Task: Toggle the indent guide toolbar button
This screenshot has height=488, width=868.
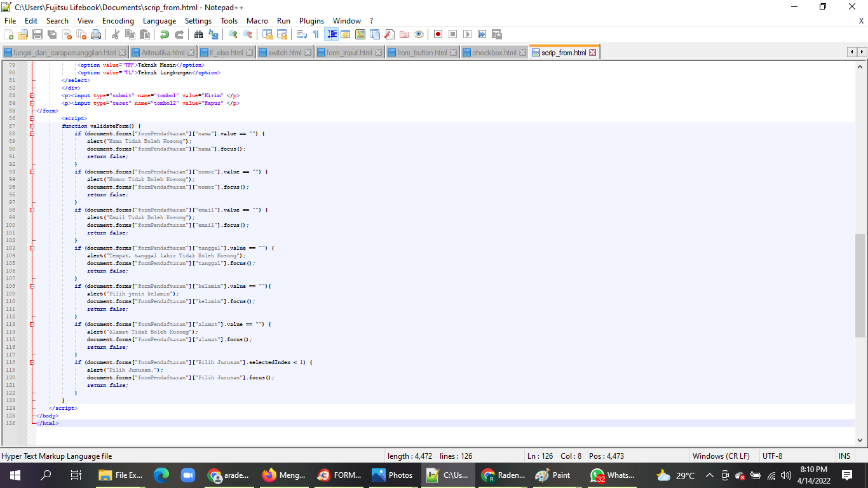Action: [x=331, y=34]
